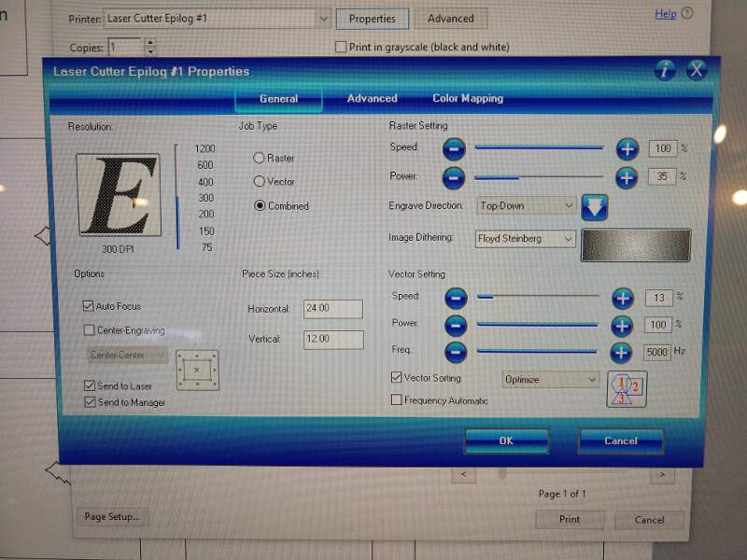Click the Advanced button in print window
Viewport: 747px width, 560px height.
pos(451,19)
